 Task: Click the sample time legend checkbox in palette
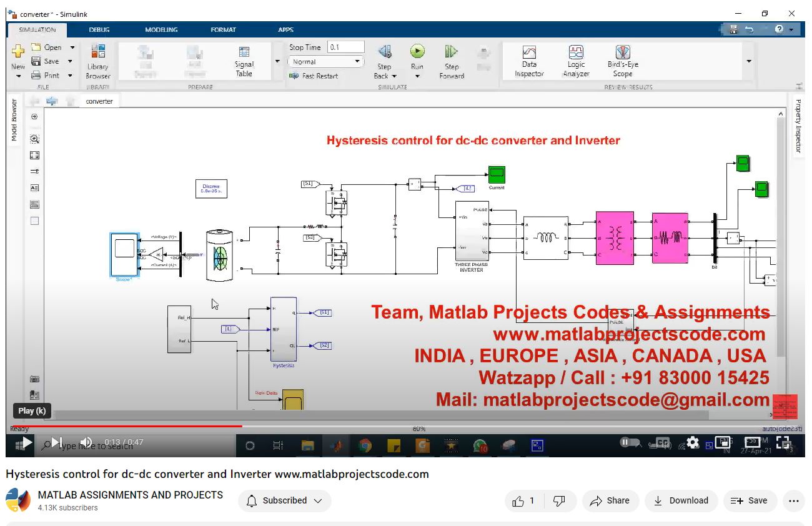click(x=35, y=221)
